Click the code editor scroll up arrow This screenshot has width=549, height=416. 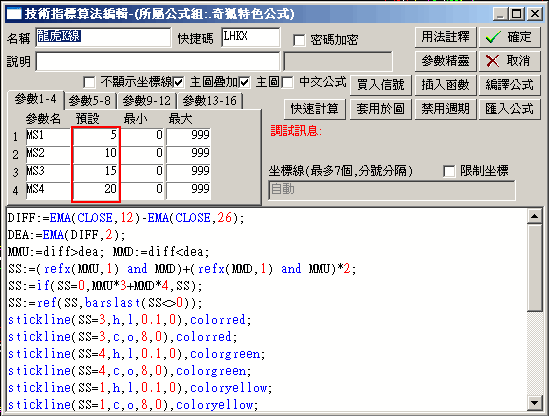click(534, 217)
